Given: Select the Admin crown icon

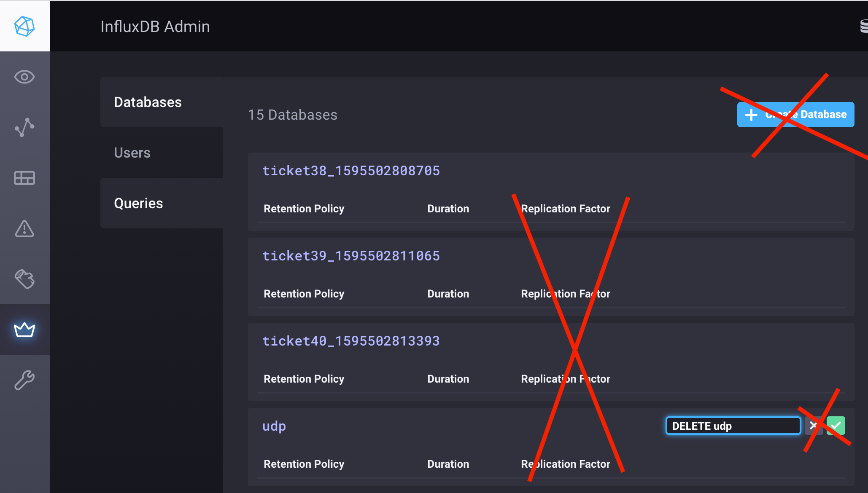Looking at the screenshot, I should click(x=24, y=330).
